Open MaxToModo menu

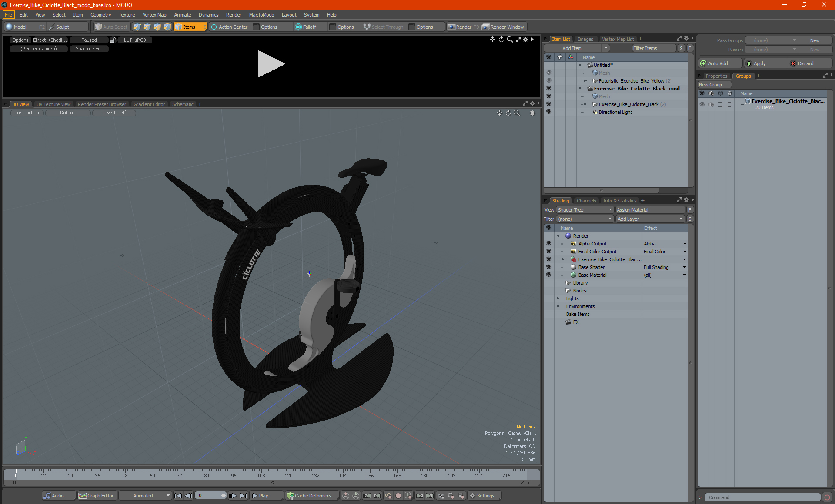point(261,15)
